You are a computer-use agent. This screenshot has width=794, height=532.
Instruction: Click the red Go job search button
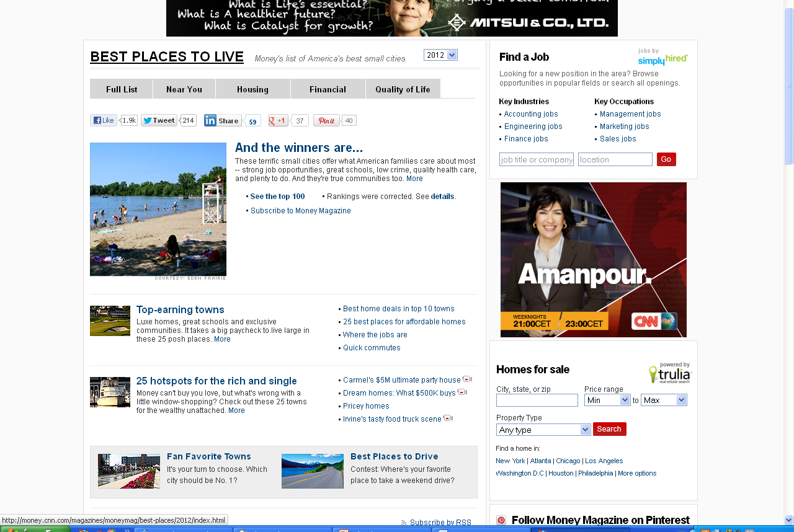[x=666, y=159]
